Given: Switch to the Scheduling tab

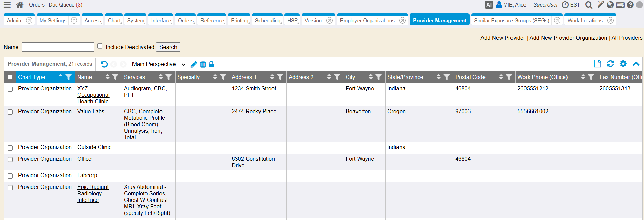Looking at the screenshot, I should pos(267,21).
